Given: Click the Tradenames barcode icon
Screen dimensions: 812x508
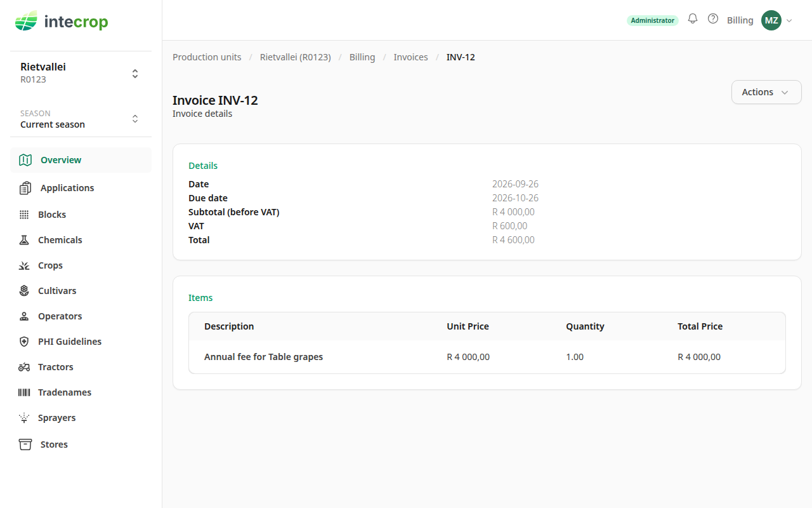Looking at the screenshot, I should (24, 392).
